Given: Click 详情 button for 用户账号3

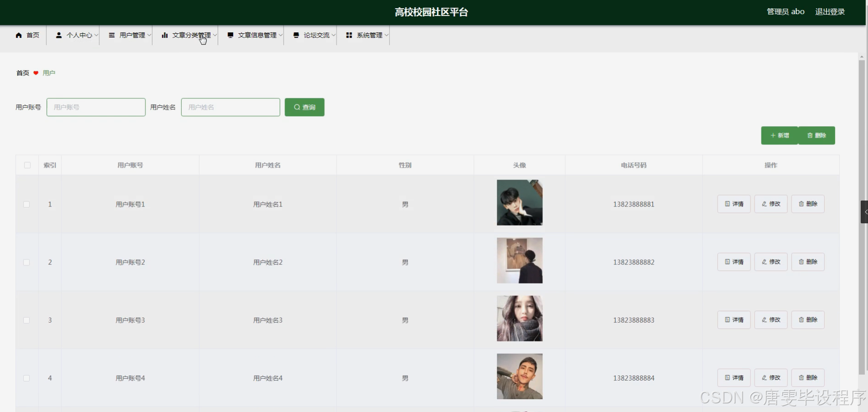Looking at the screenshot, I should point(734,319).
